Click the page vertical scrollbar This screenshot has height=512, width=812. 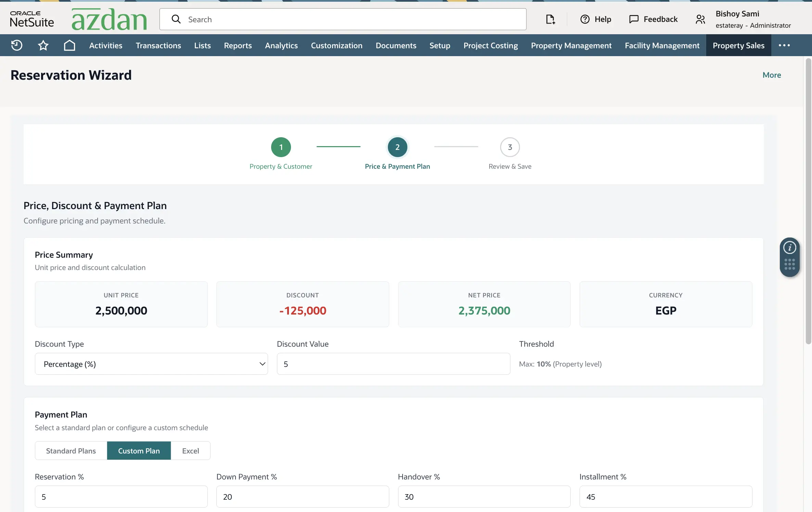808,201
